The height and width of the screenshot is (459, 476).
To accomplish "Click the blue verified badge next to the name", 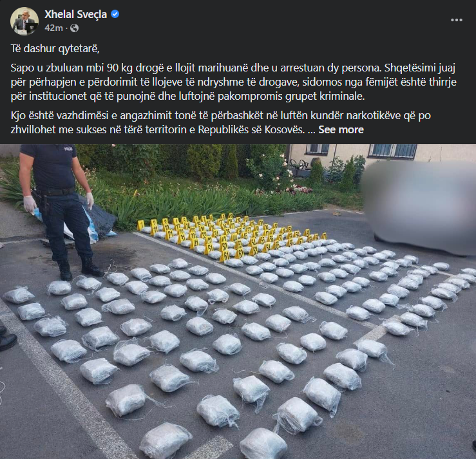I will (x=115, y=14).
